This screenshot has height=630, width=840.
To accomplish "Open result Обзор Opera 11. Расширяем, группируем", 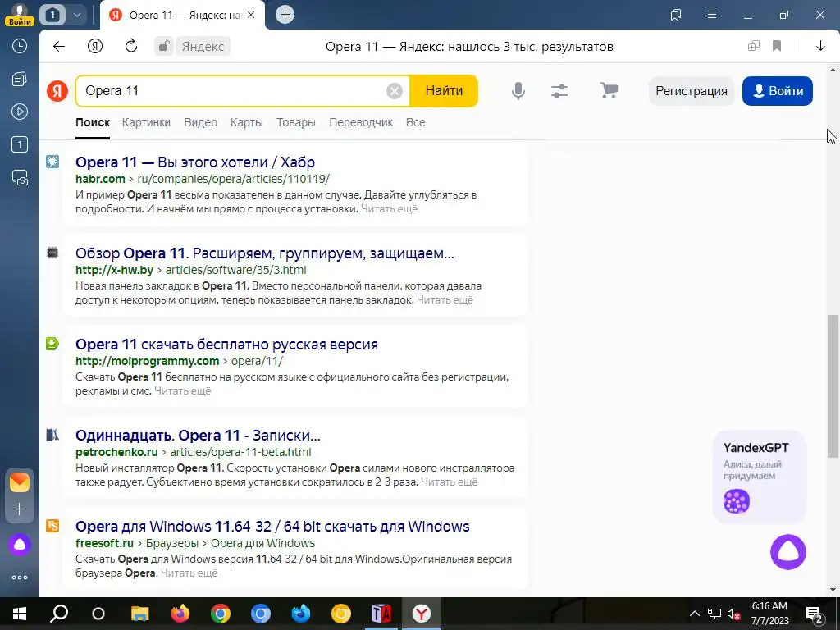I will (265, 253).
